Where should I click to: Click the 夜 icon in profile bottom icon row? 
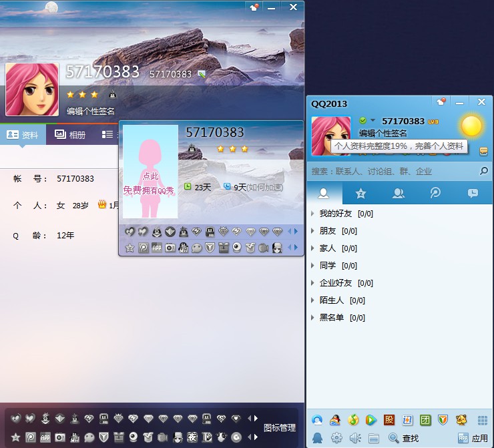(192, 437)
